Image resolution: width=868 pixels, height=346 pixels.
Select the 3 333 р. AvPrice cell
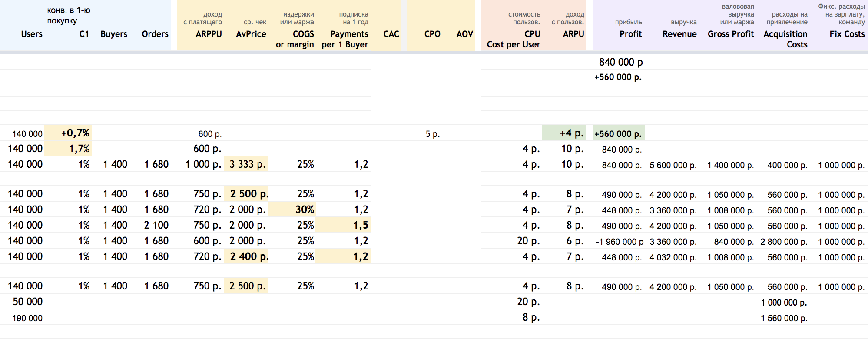pyautogui.click(x=246, y=164)
